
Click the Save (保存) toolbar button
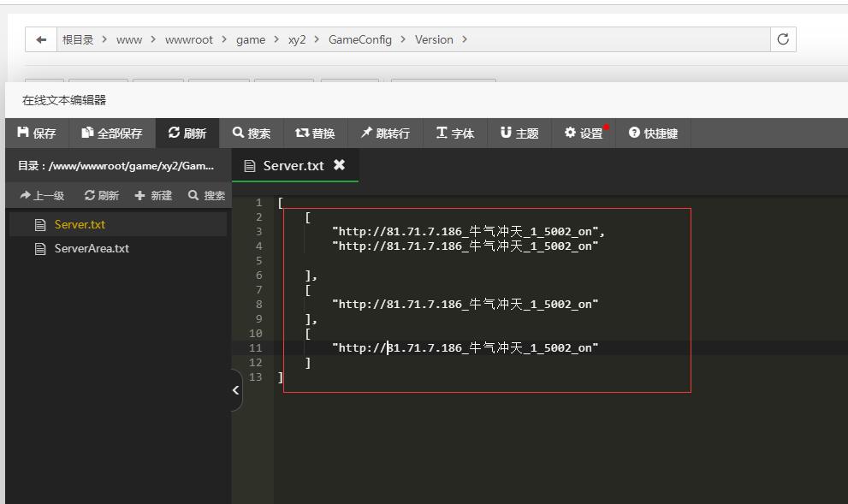pos(36,133)
